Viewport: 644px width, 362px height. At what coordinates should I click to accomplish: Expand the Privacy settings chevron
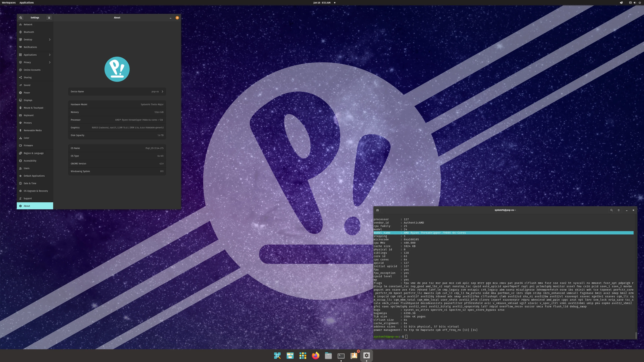click(x=50, y=62)
